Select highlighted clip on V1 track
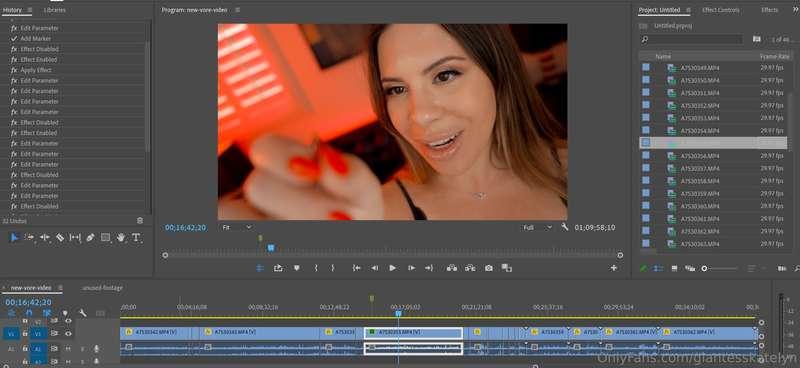 (x=413, y=333)
